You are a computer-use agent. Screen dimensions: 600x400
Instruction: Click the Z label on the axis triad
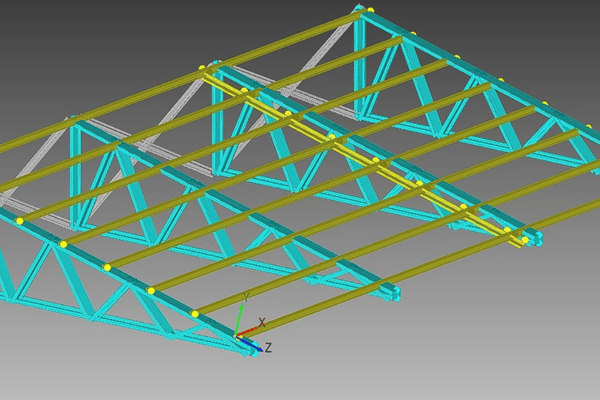(268, 348)
